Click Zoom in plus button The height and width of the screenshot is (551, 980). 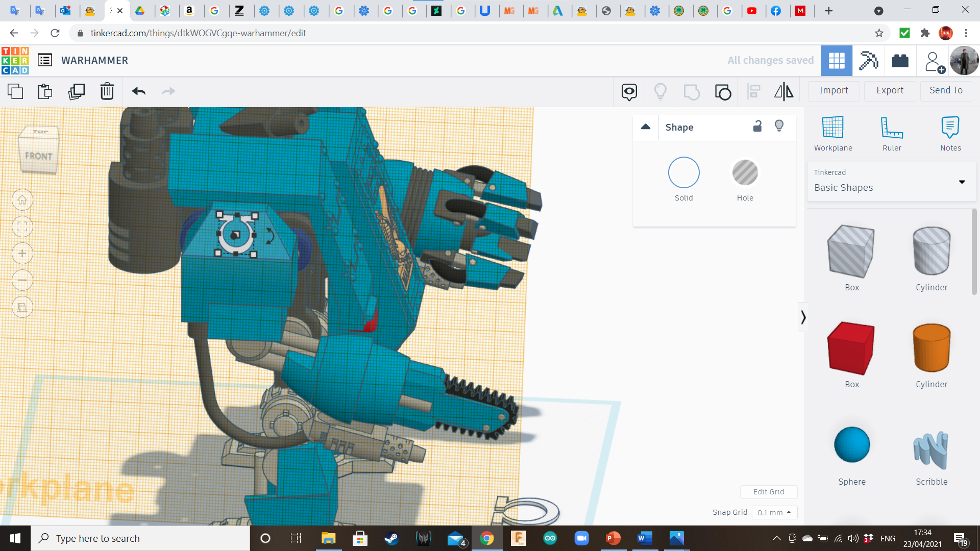click(22, 254)
